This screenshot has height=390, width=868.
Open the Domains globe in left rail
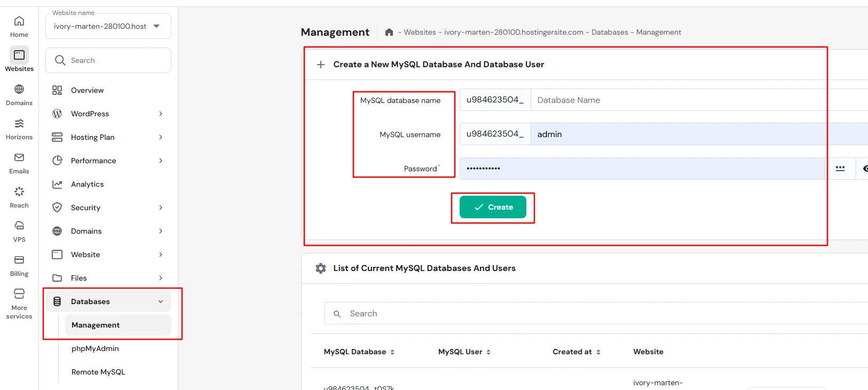19,89
